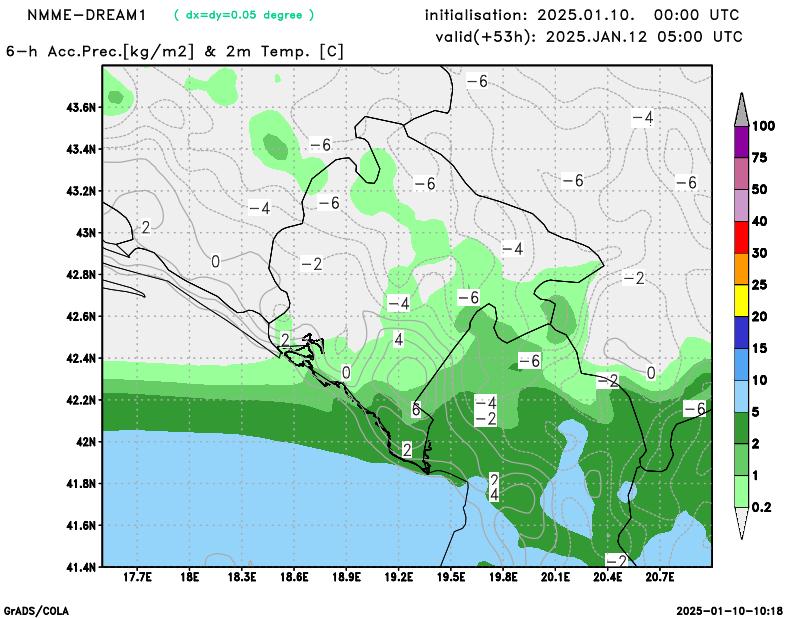Click the dark blue 15–20 colorbar segment
This screenshot has width=800, height=618.
(741, 332)
